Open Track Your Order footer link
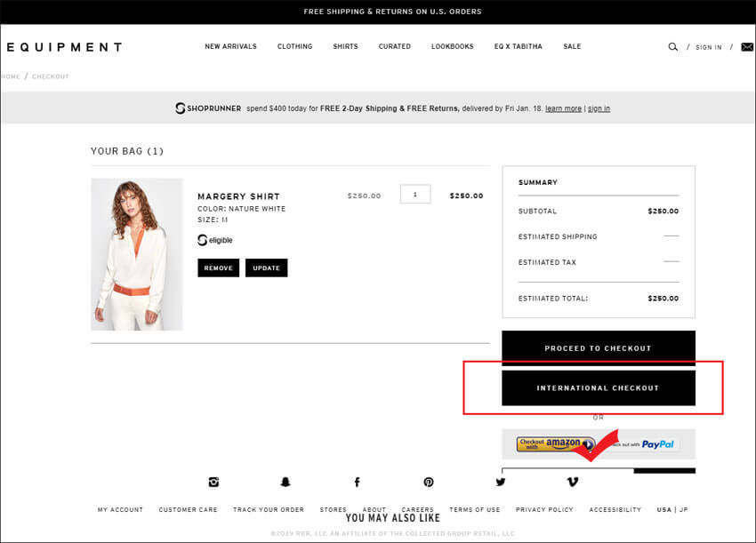 click(x=269, y=509)
